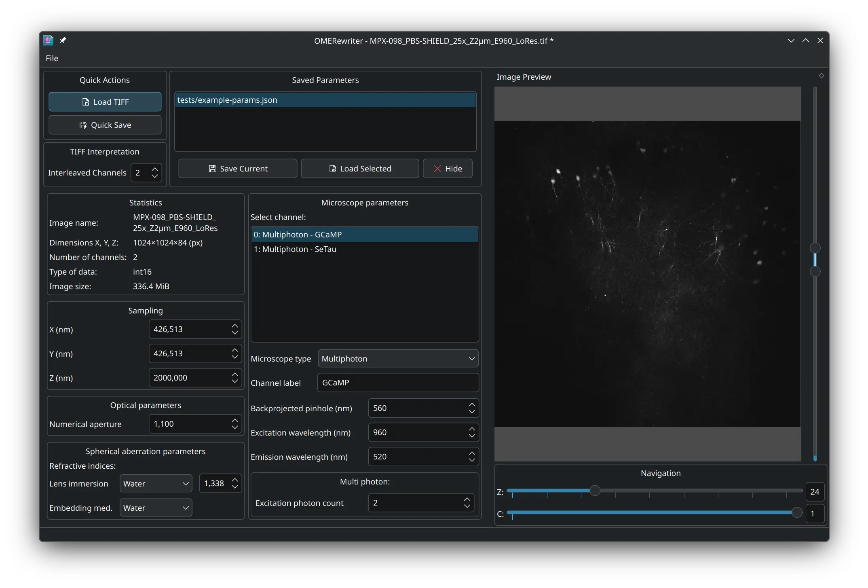868x588 pixels.
Task: Select channel 1: Multiphoton - SeTau
Action: [365, 249]
